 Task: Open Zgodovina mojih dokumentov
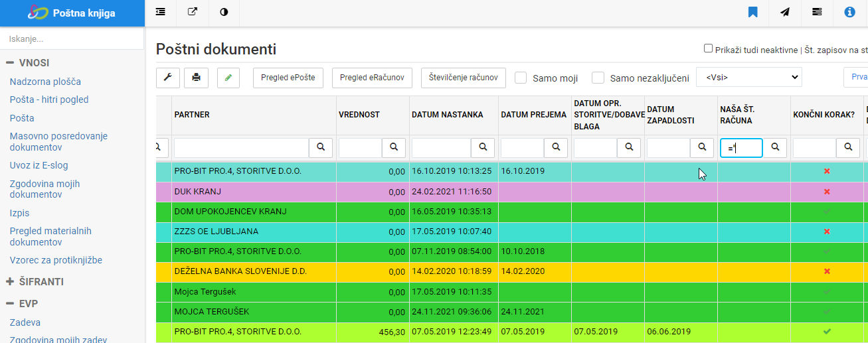click(44, 189)
